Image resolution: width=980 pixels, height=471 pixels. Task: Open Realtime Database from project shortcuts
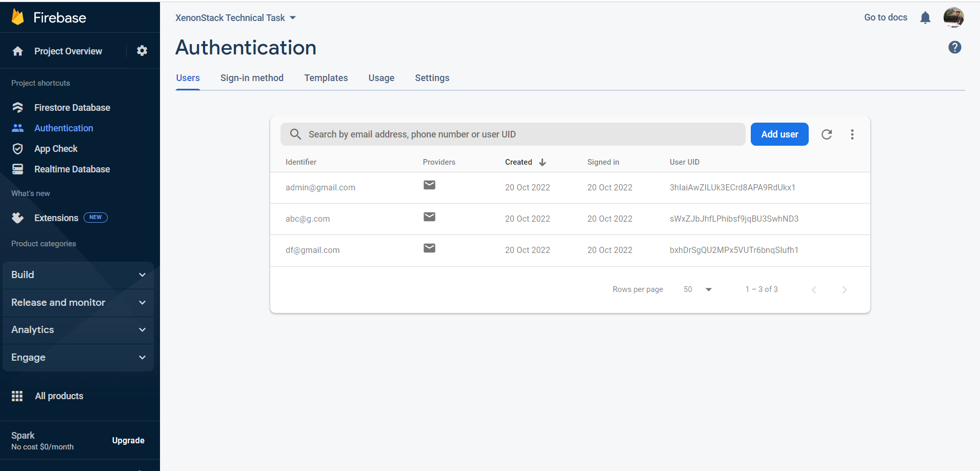point(72,169)
